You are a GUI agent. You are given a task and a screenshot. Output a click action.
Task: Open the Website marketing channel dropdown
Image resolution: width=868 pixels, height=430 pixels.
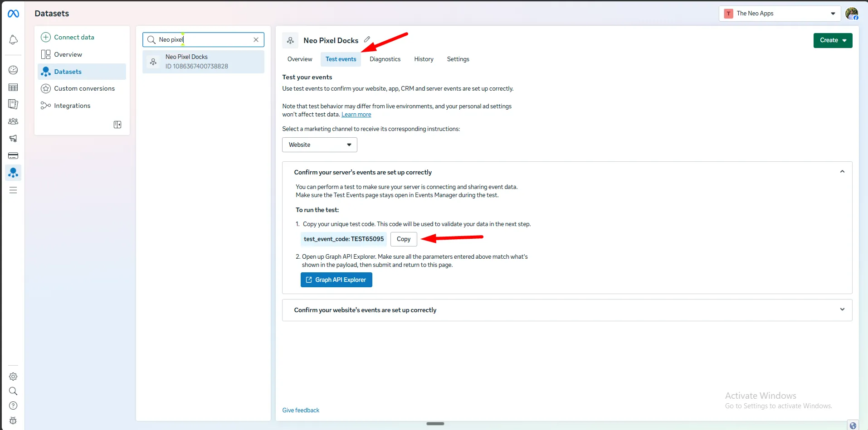pos(320,145)
